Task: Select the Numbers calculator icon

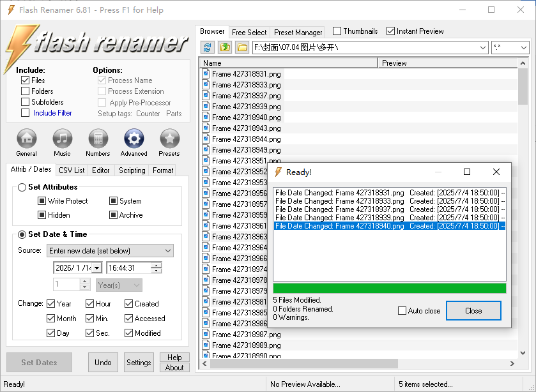Action: click(98, 139)
